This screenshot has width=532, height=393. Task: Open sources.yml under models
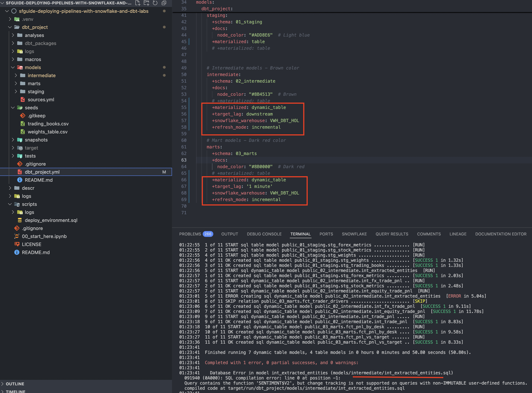pos(41,100)
